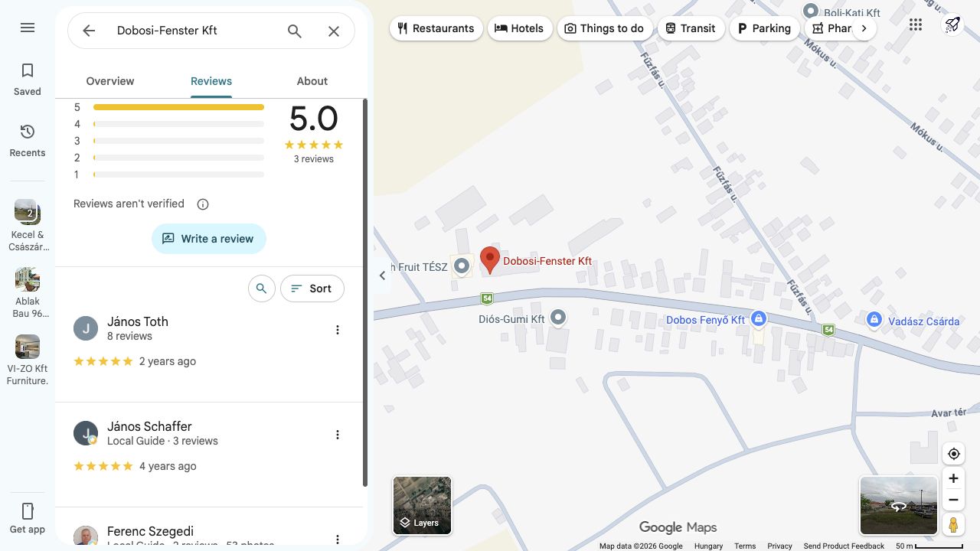Click Write a review button
980x551 pixels.
click(209, 239)
